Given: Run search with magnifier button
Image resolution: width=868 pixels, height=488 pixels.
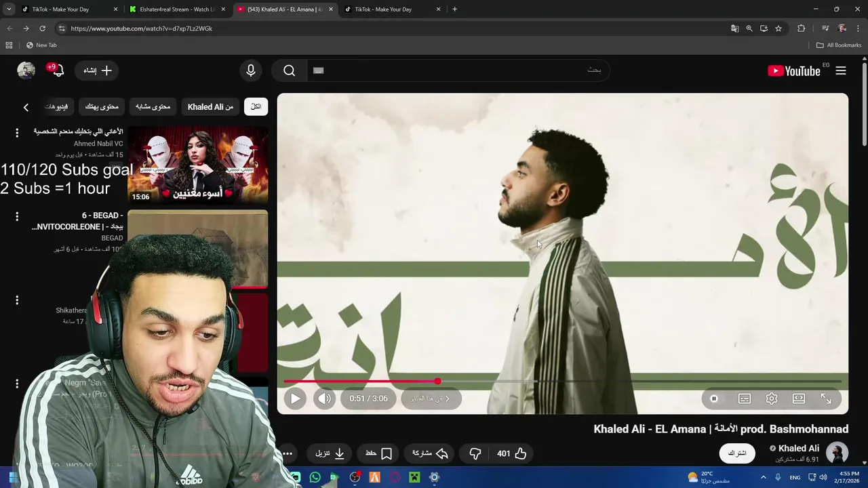Looking at the screenshot, I should pos(290,70).
